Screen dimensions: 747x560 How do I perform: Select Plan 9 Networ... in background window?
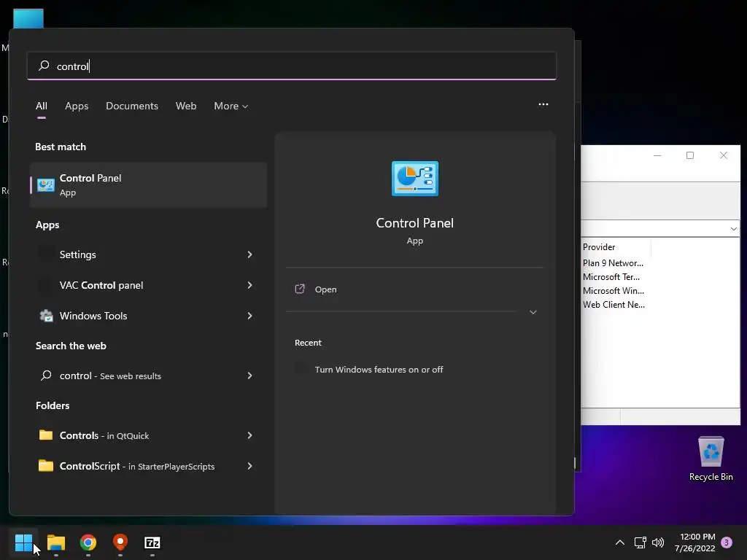point(613,263)
